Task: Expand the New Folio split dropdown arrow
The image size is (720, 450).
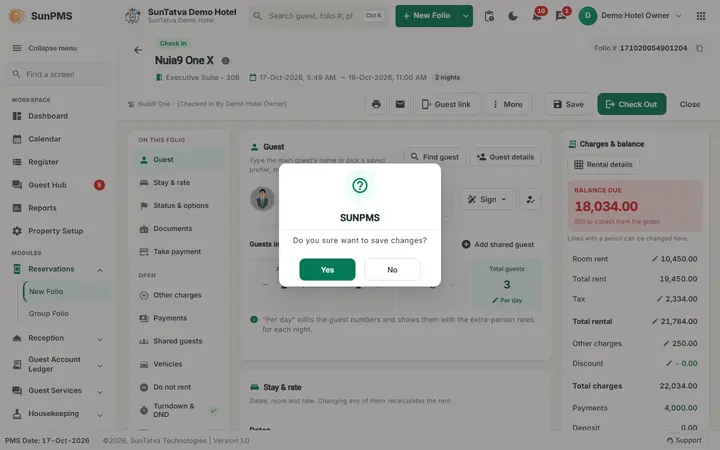Action: (466, 16)
